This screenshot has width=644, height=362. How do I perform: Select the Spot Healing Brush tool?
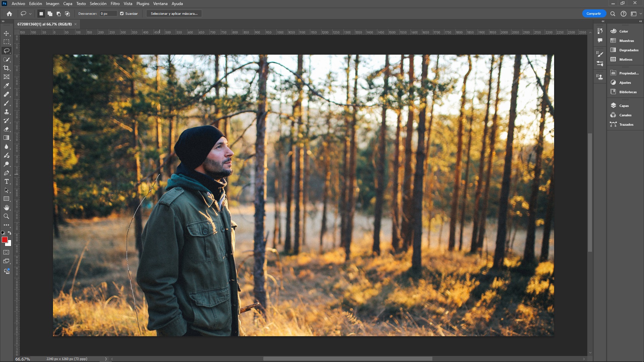tap(6, 94)
